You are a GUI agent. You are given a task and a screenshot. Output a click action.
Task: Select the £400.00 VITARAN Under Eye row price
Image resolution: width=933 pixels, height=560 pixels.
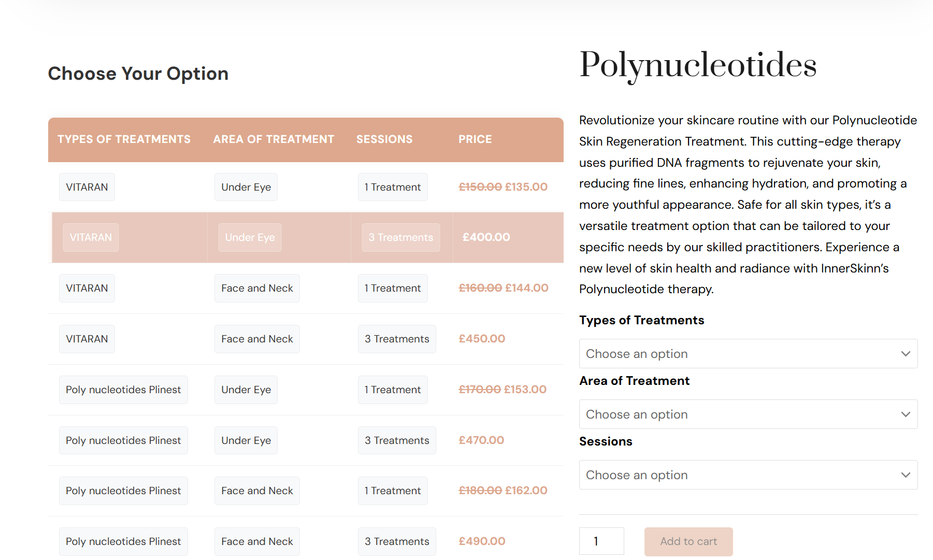(486, 237)
